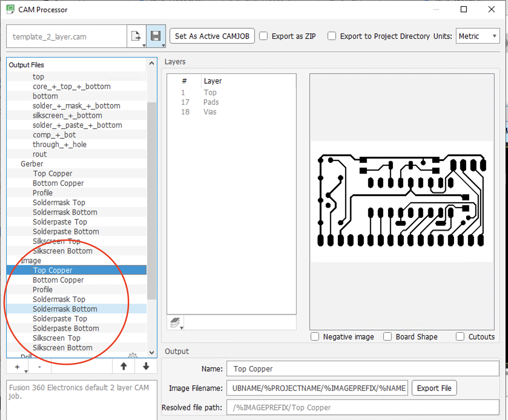508x420 pixels.
Task: Toggle the Board Shape checkbox
Action: click(x=388, y=336)
